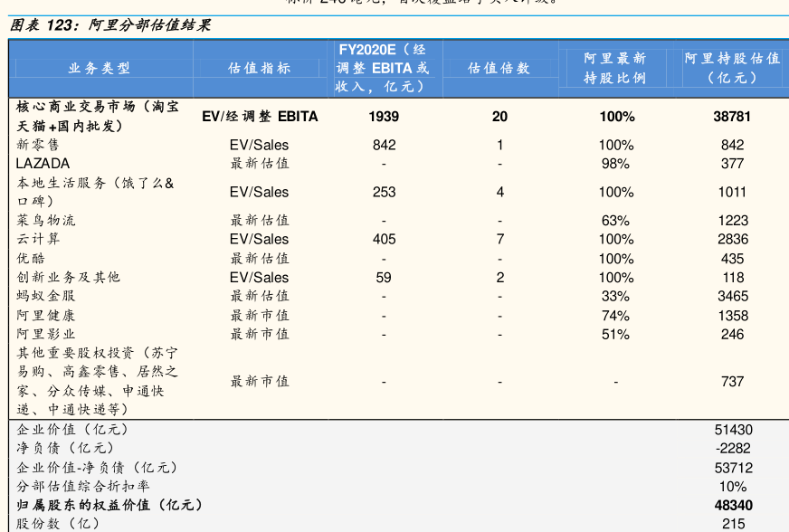Select 842 in the 阿里持股估值 column
The image size is (789, 532).
point(732,146)
